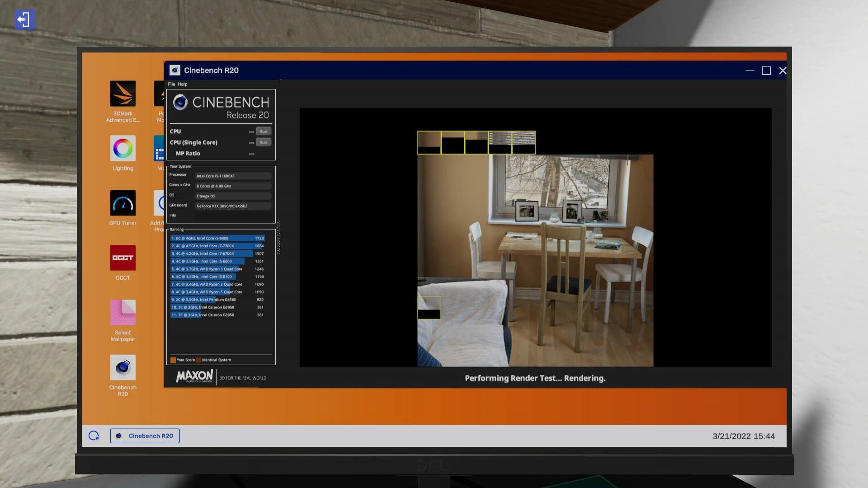
Task: Click the Cinebench R20 logo icon
Action: pos(122,367)
